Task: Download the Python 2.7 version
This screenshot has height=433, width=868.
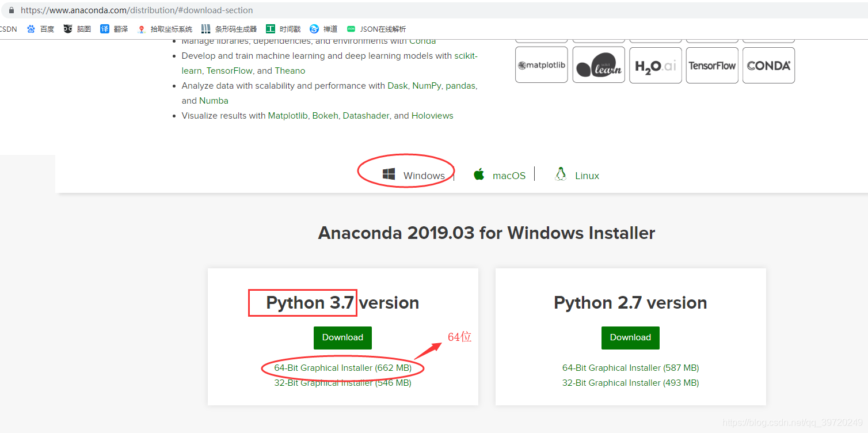Action: click(x=630, y=337)
